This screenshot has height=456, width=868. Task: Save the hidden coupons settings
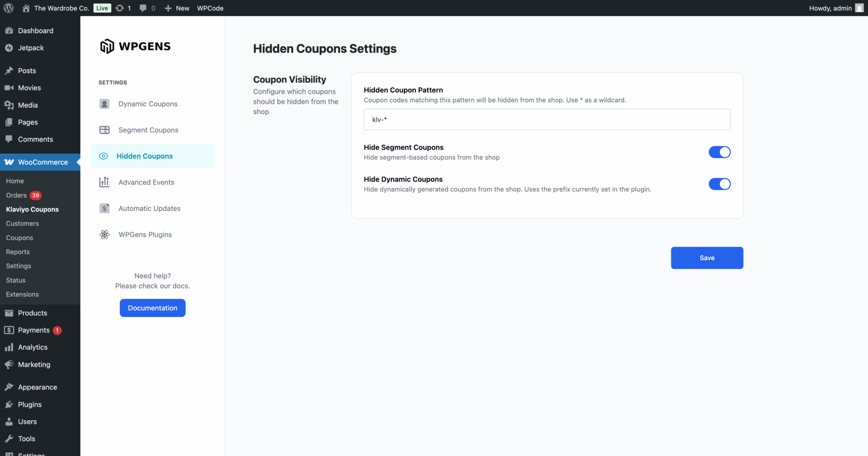(707, 258)
